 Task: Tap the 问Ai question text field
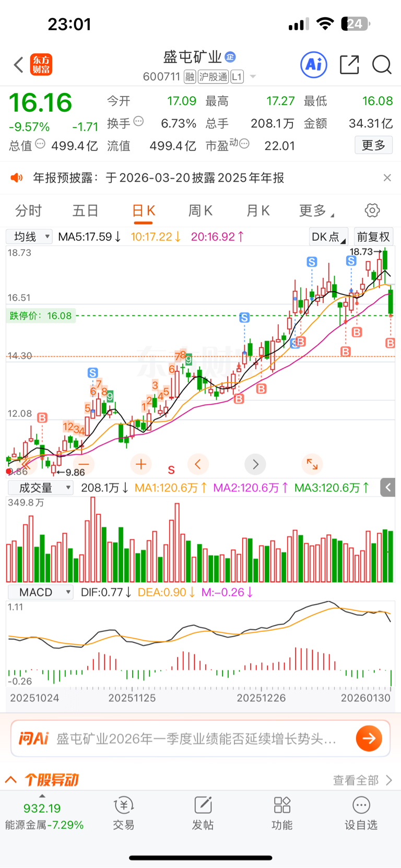point(196,738)
